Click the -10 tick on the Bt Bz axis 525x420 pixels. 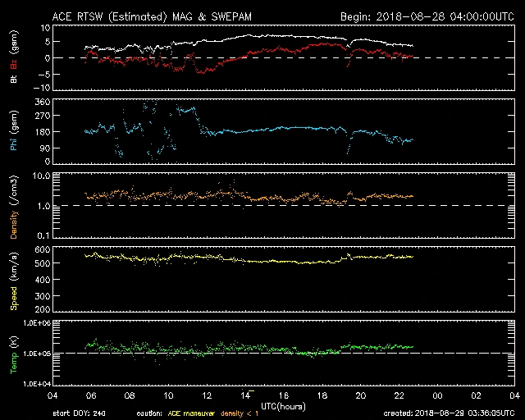tap(43, 88)
